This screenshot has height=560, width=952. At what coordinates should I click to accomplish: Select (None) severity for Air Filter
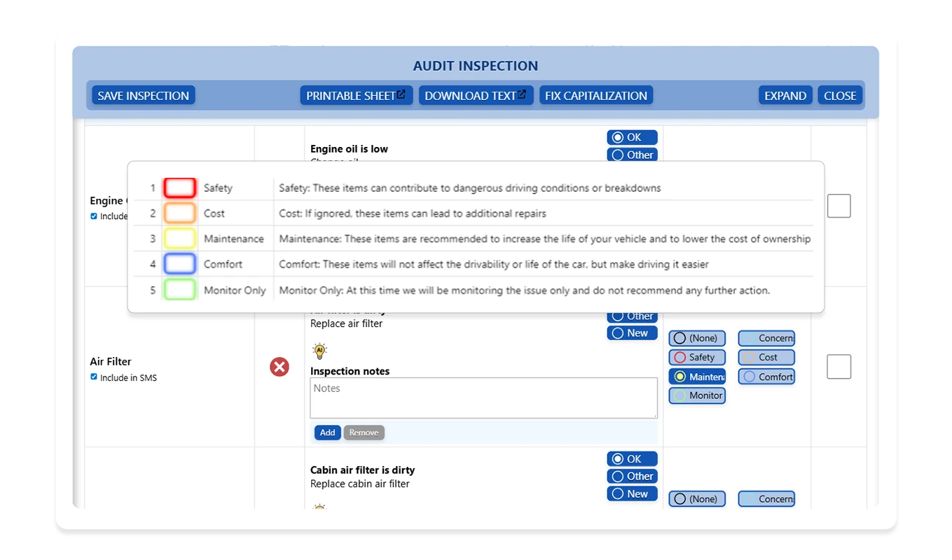(x=697, y=337)
